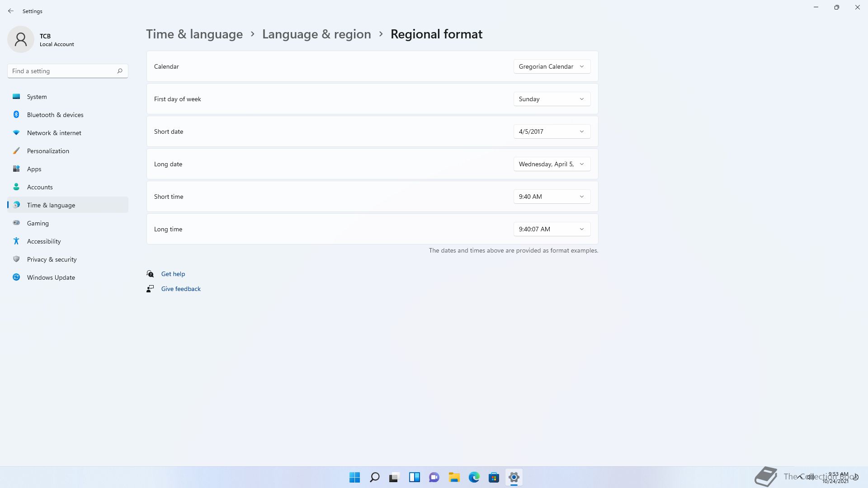Click the Get help link
868x488 pixels.
[x=173, y=274]
